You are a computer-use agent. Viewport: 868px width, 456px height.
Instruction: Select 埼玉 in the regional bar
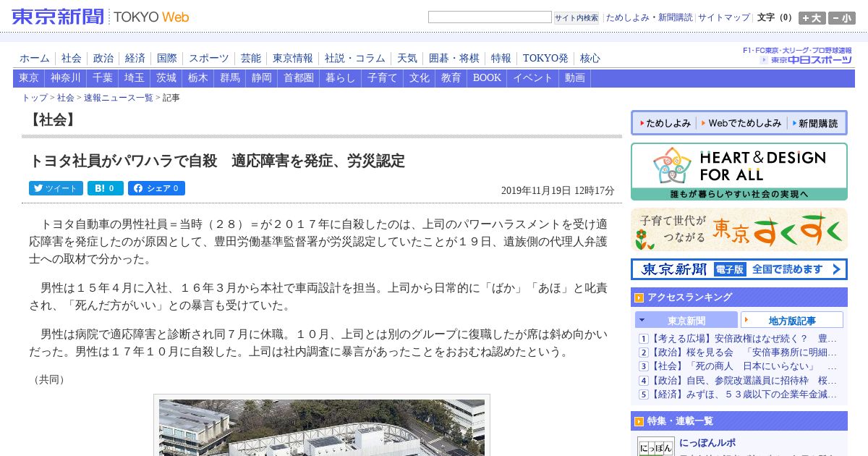pos(135,78)
